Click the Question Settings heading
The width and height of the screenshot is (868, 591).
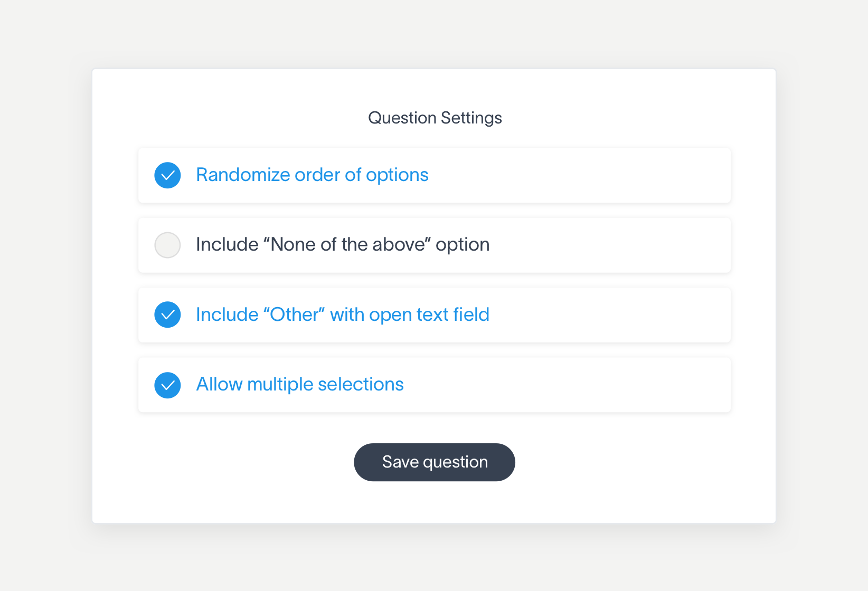pos(434,118)
